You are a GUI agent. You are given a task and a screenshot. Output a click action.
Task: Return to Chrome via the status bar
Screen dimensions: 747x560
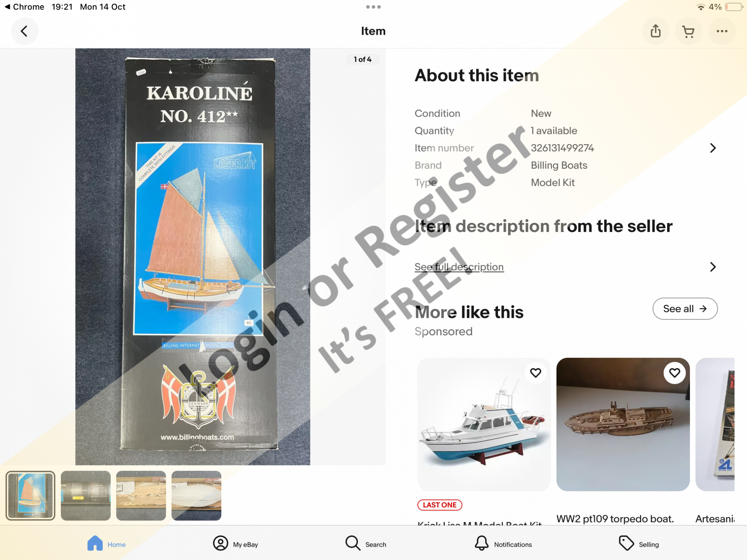pyautogui.click(x=24, y=7)
